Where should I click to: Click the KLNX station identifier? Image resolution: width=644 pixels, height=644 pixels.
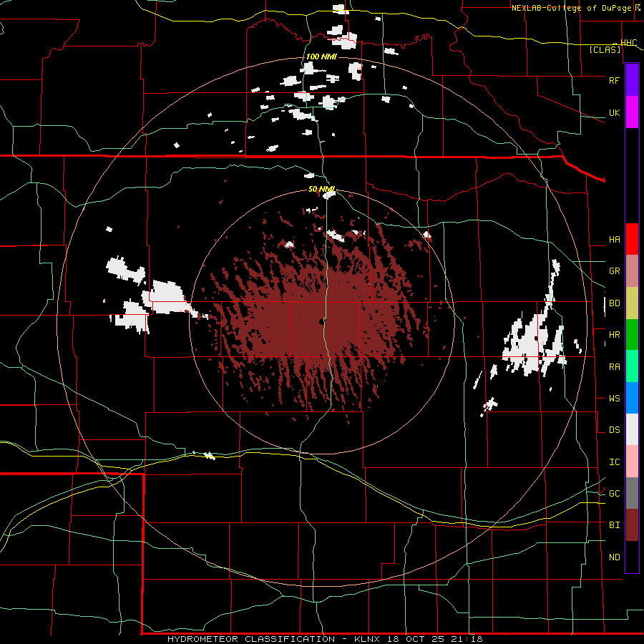coord(367,639)
